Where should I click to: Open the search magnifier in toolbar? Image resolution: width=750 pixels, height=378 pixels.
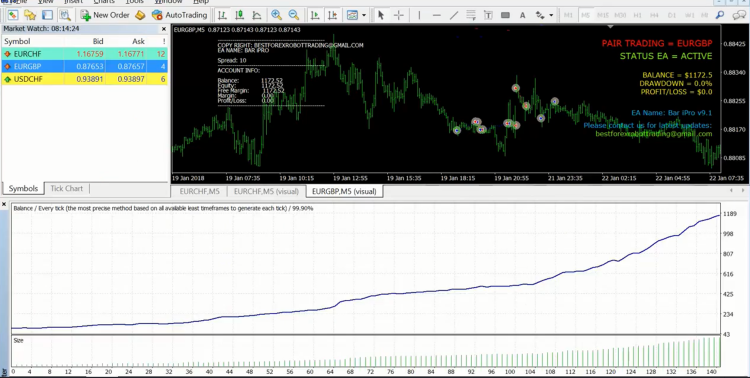coord(720,15)
